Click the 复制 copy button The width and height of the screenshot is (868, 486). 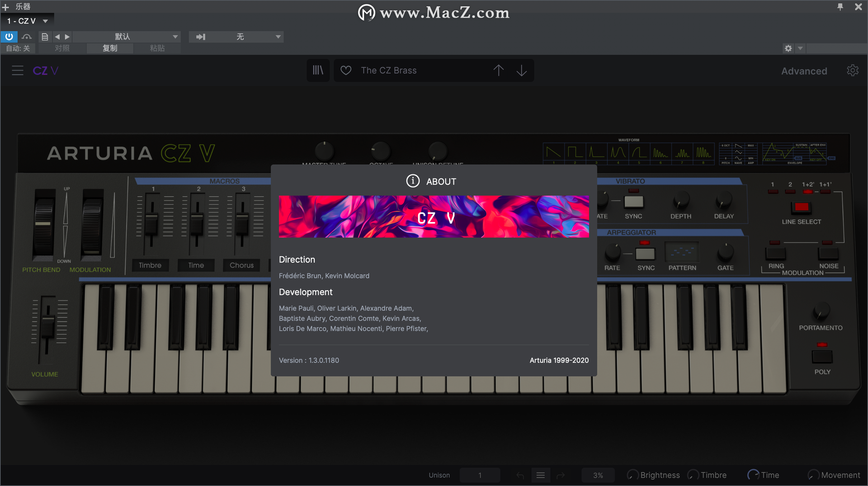coord(110,48)
